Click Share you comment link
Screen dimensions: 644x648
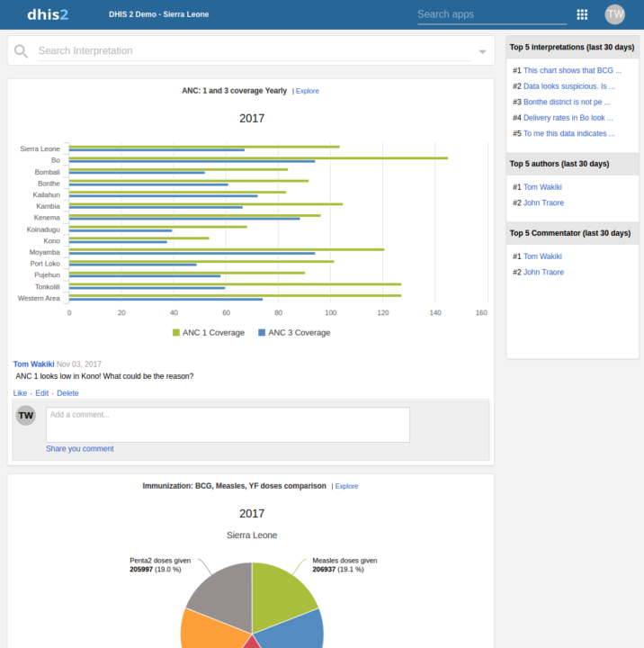pyautogui.click(x=80, y=449)
